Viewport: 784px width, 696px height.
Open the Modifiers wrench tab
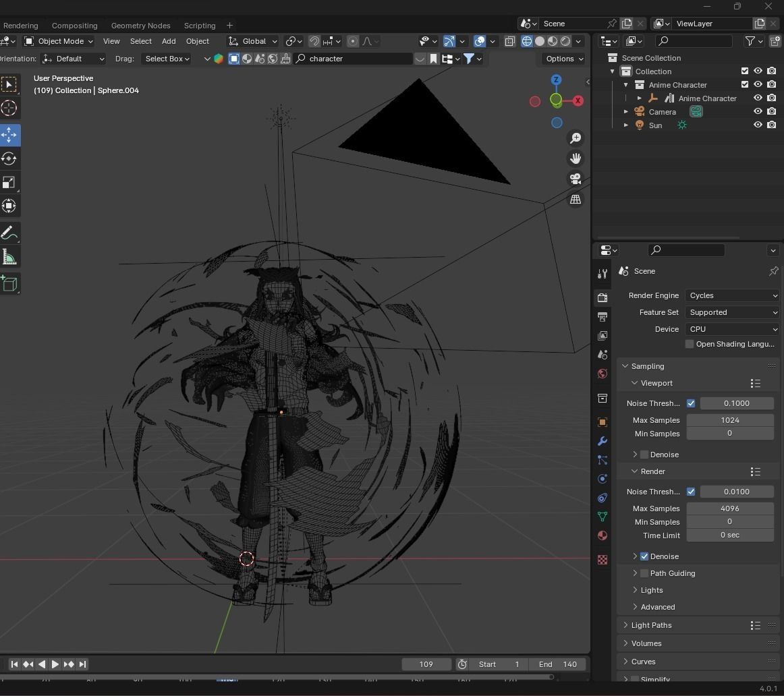[x=603, y=441]
